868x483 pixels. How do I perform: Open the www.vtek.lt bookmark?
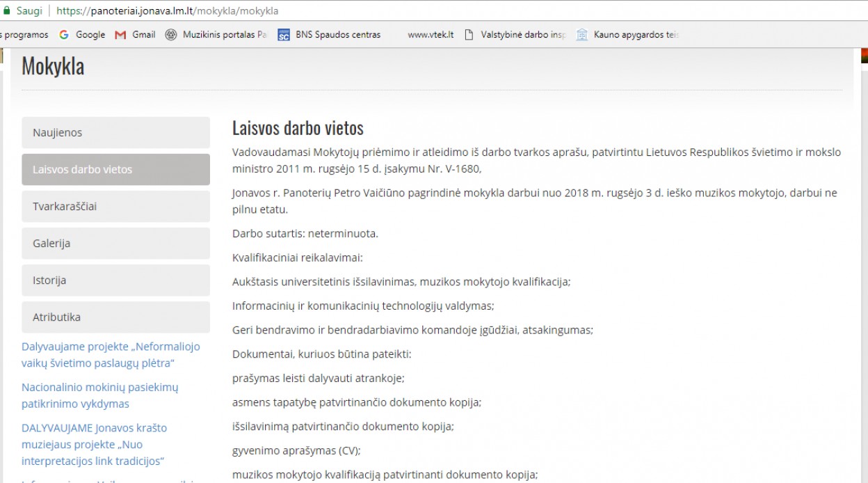point(430,35)
